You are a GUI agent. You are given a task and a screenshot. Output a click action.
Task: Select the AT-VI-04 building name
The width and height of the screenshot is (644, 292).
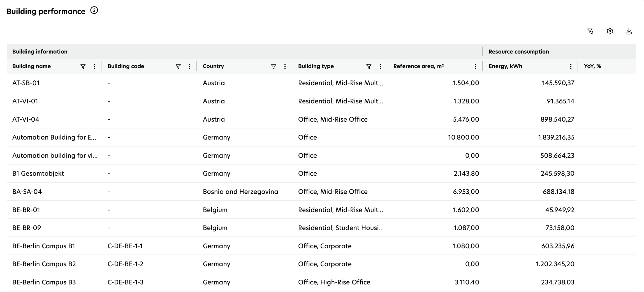(26, 119)
